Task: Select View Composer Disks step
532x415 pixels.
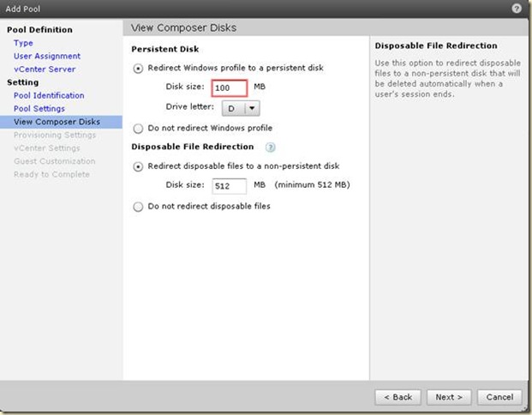Action: point(61,122)
